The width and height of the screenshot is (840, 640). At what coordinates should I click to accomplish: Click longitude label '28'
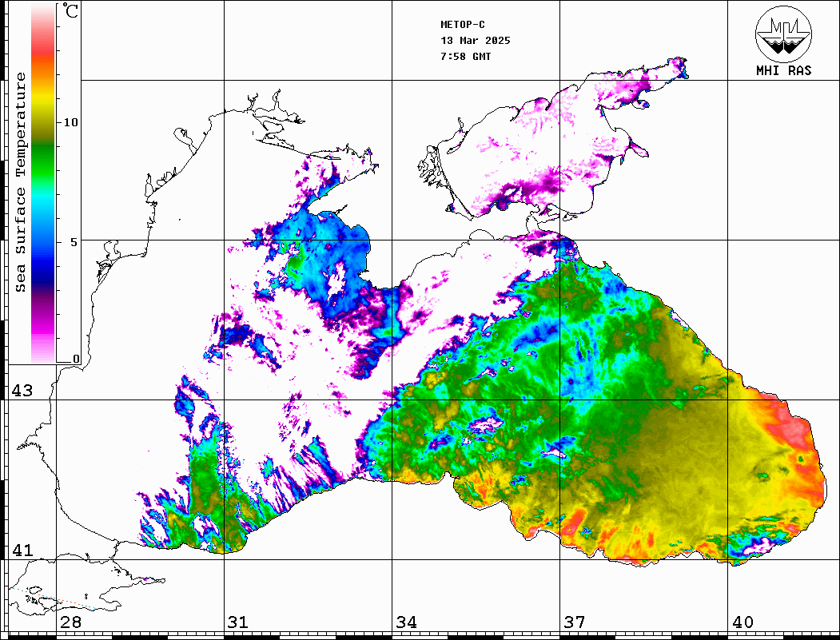click(70, 622)
